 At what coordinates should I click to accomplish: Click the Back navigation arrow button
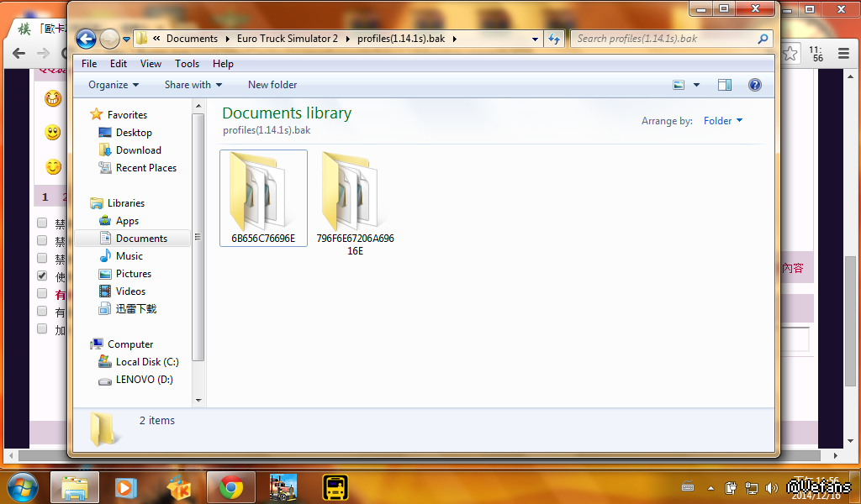85,39
